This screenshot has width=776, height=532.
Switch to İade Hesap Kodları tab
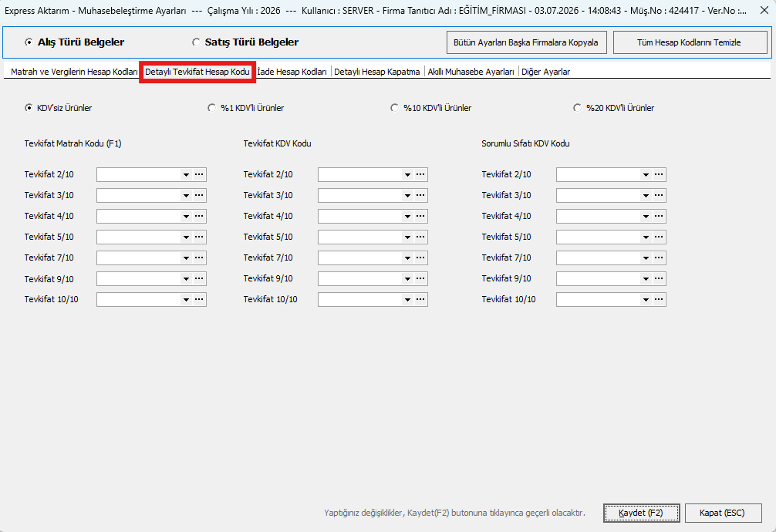292,72
